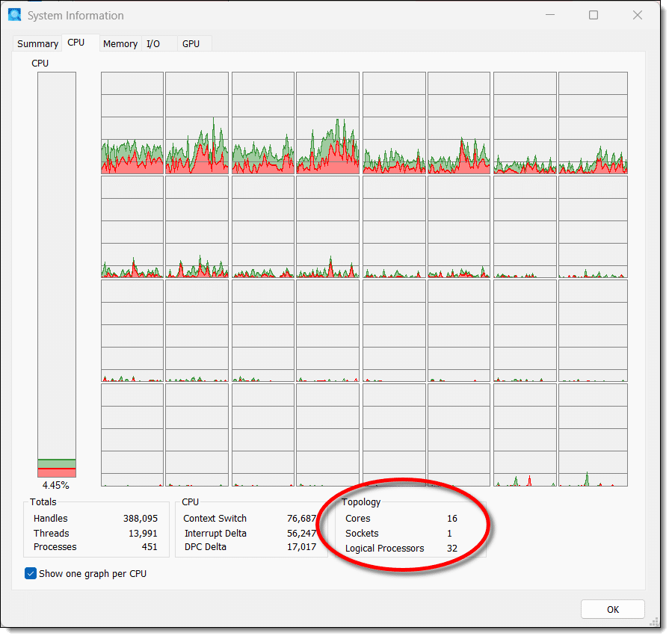Click the Cores value 16
Viewport: 672px width, 639px height.
point(452,519)
